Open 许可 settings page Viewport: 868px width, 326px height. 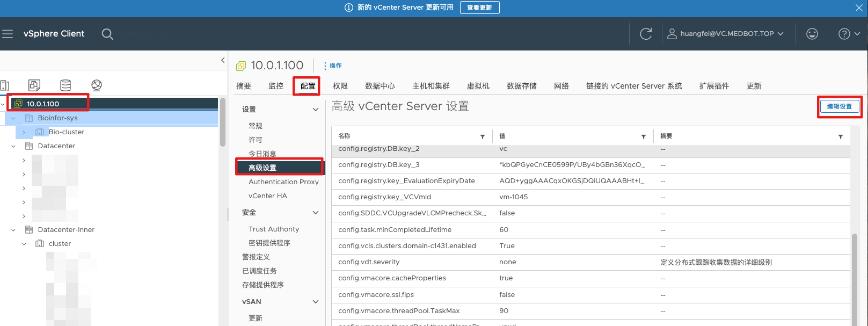[x=256, y=140]
